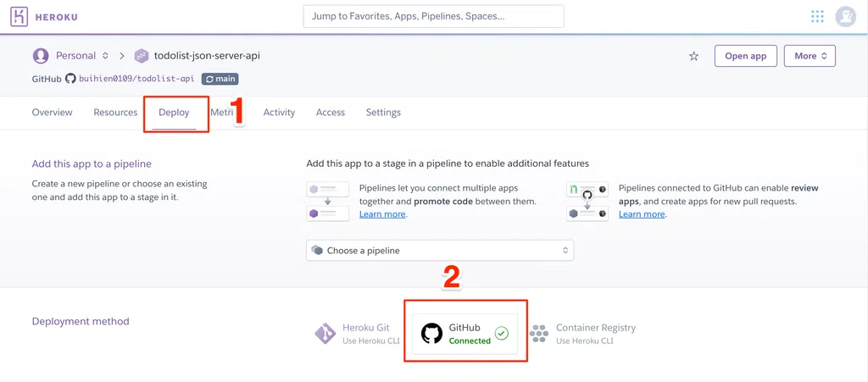Open the apps grid launcher icon
868x382 pixels.
[817, 16]
